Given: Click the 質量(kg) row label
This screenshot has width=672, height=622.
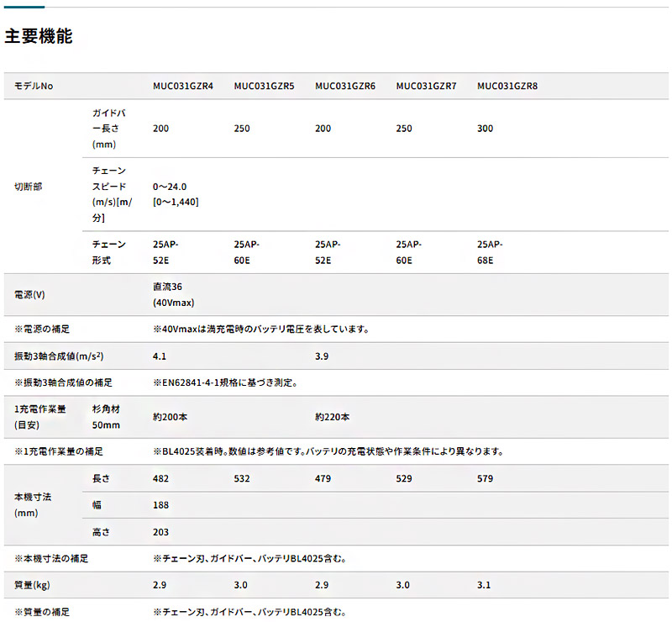Looking at the screenshot, I should click(32, 585).
